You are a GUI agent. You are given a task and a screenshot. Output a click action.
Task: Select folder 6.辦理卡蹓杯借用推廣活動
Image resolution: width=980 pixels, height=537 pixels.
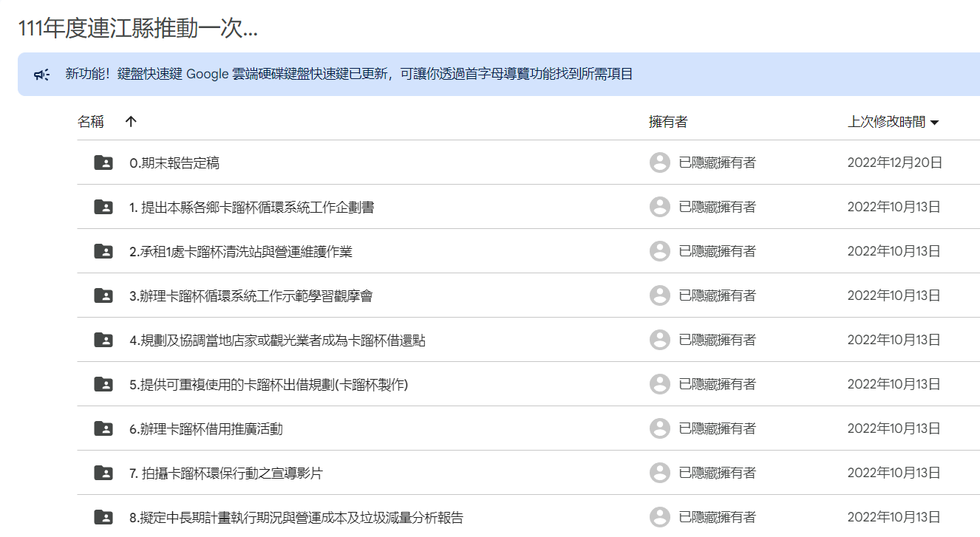[x=206, y=429]
